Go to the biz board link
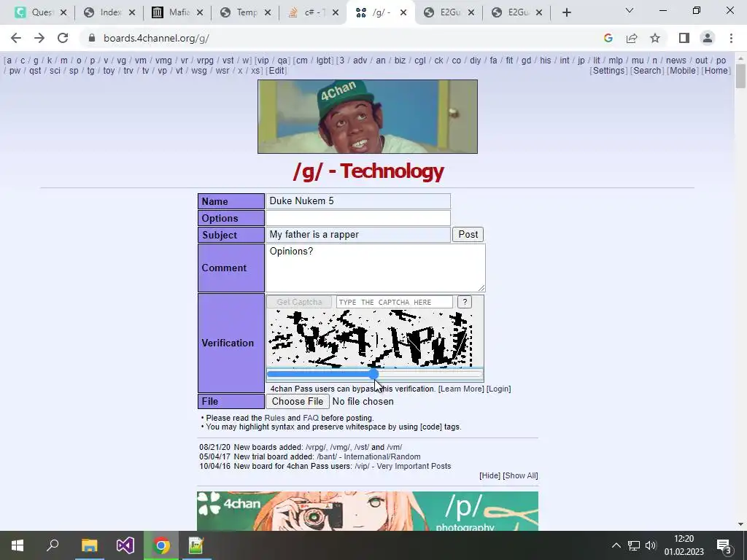This screenshot has width=747, height=560. [x=400, y=61]
